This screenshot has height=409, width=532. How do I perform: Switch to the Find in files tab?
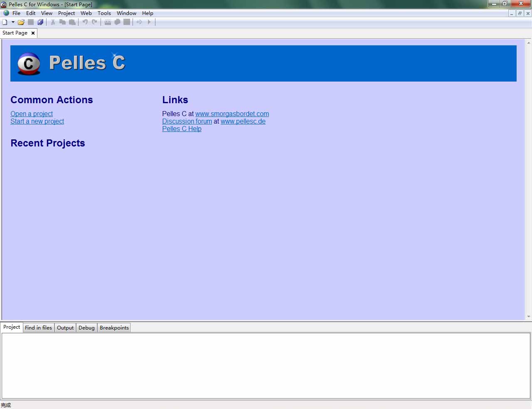(x=38, y=328)
